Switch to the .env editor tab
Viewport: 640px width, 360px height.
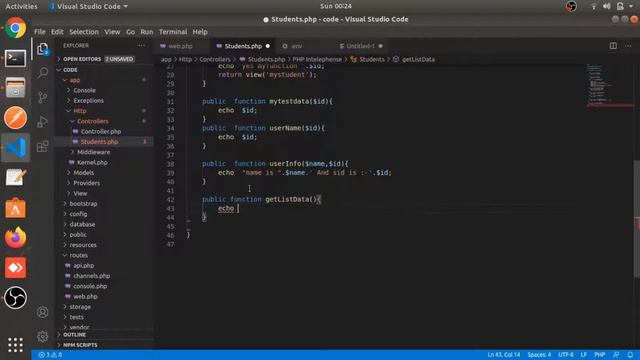[296, 46]
